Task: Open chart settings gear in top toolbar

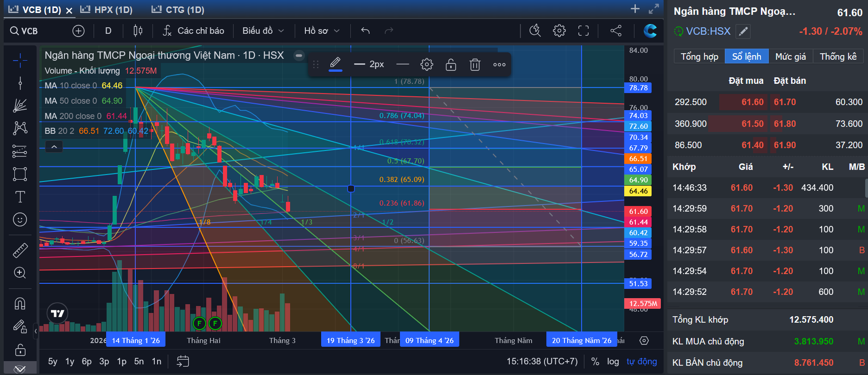Action: coord(559,31)
